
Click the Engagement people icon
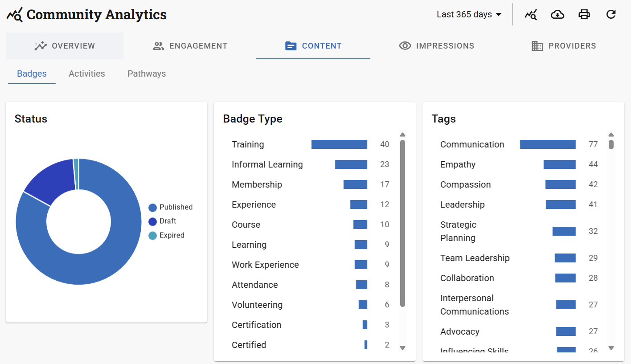click(x=159, y=46)
